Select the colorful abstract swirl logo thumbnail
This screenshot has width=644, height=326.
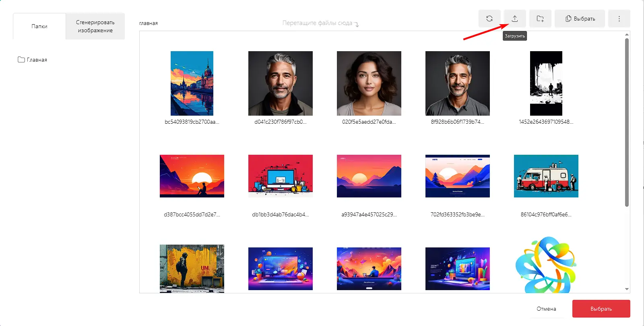[x=546, y=265]
